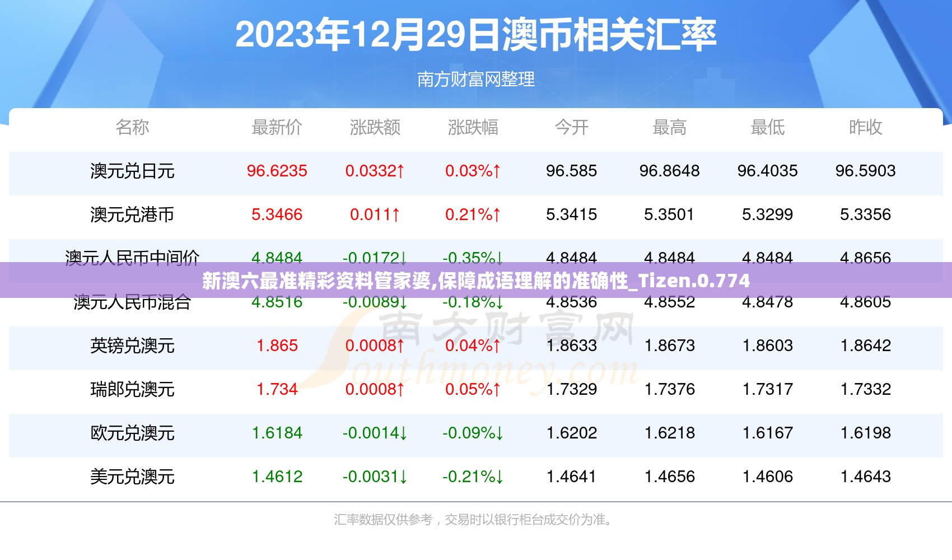This screenshot has height=560, width=952.
Task: Click the 瑞郎兑澳元 row name
Action: [132, 389]
